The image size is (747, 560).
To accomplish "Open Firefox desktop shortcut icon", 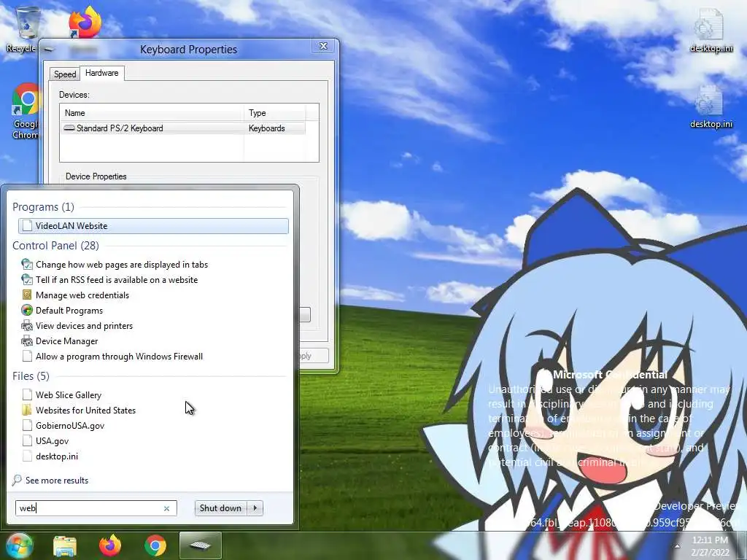I will pos(85,23).
